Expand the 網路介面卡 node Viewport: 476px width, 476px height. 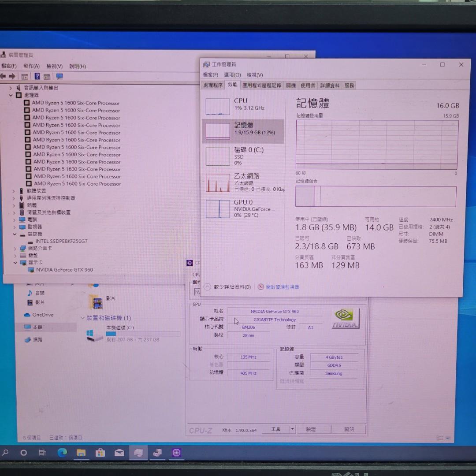[x=15, y=249]
